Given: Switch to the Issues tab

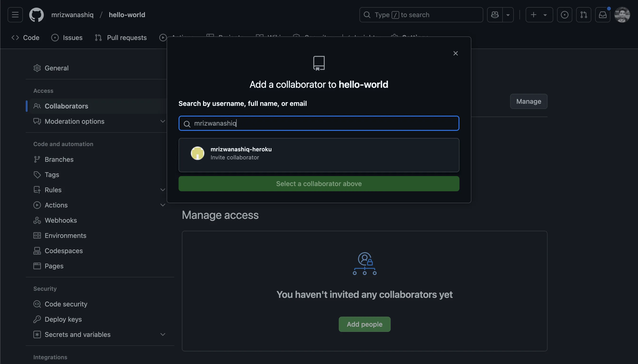Looking at the screenshot, I should [67, 38].
